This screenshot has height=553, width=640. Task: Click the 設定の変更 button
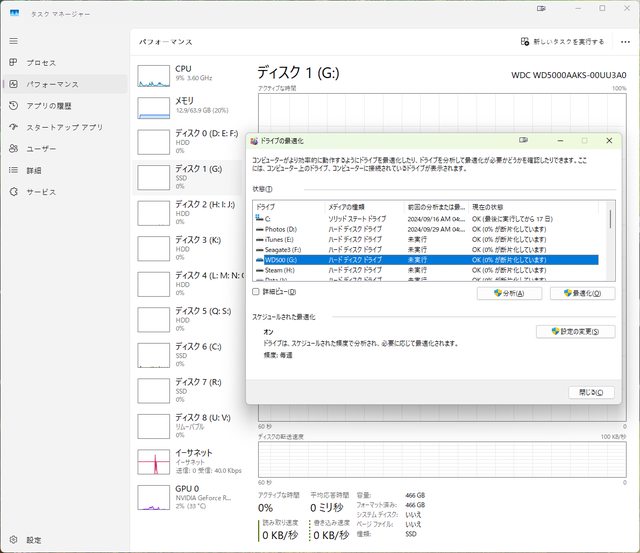pyautogui.click(x=575, y=331)
